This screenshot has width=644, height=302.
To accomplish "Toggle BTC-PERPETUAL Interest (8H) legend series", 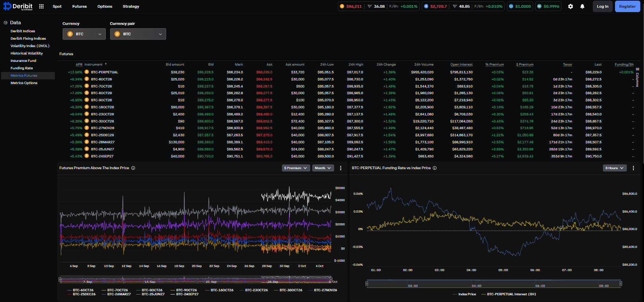I will pos(509,294).
